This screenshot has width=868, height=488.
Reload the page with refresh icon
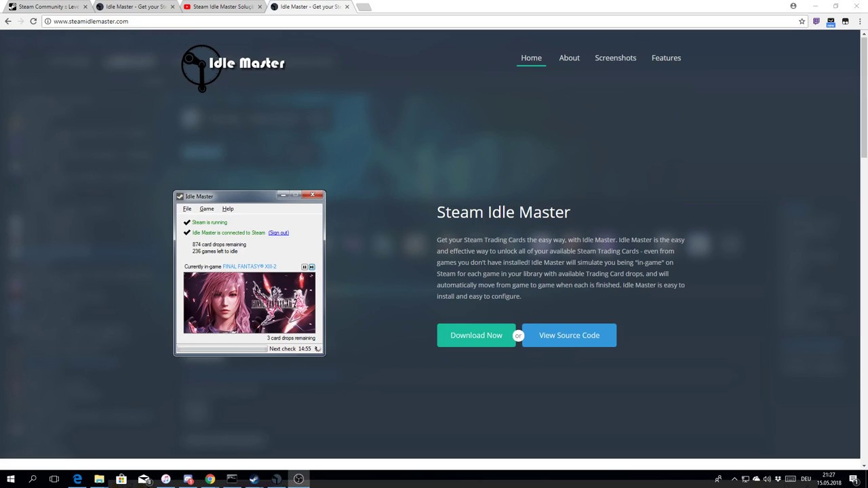(x=33, y=21)
